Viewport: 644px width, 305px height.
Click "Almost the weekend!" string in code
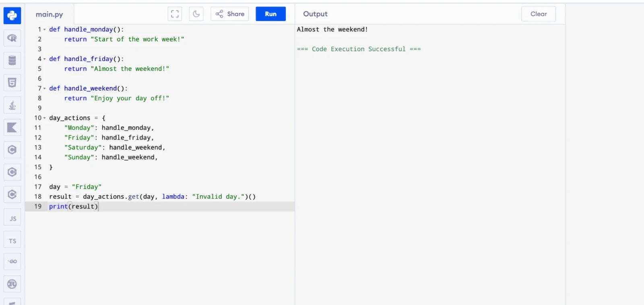coord(130,69)
